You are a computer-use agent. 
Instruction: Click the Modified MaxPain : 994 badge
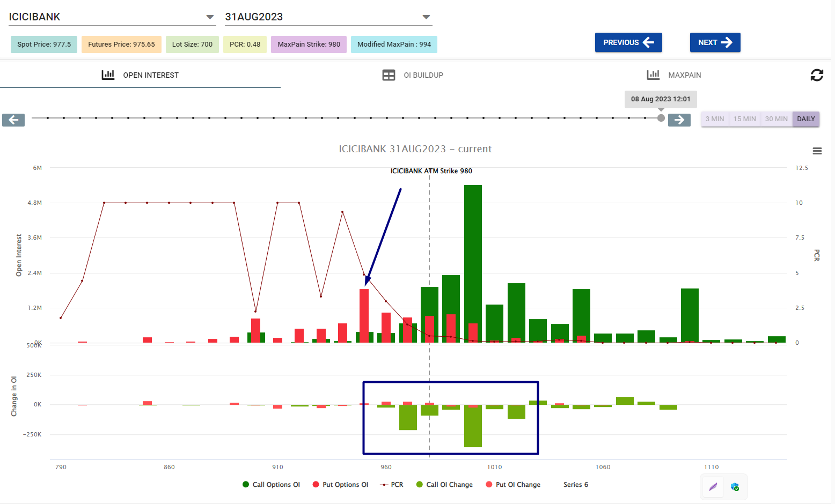click(x=394, y=45)
